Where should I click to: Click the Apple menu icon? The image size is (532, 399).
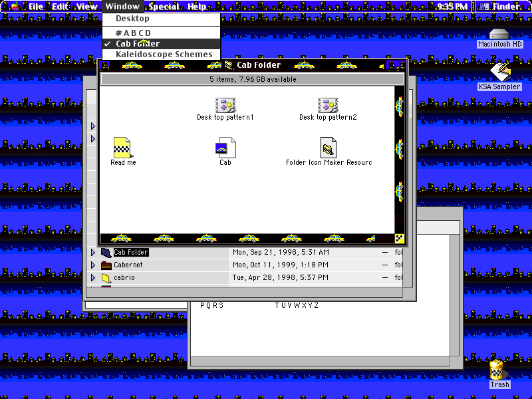15,6
